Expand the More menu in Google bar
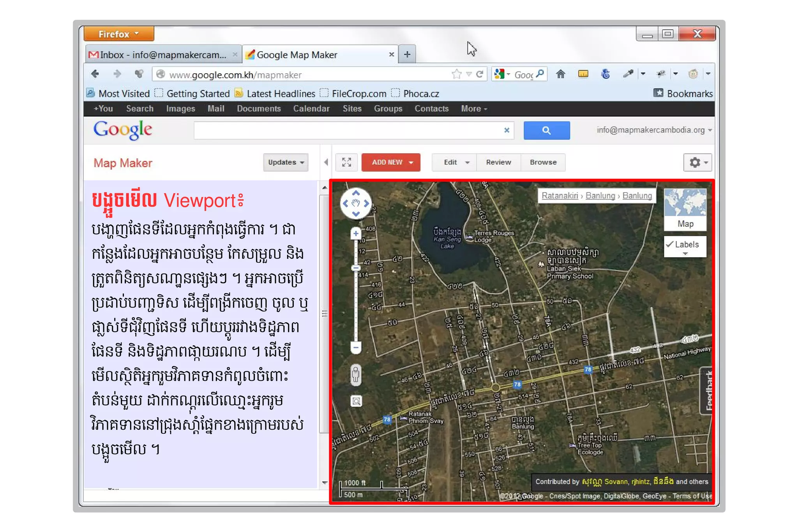This screenshot has height=532, width=798. pos(474,109)
